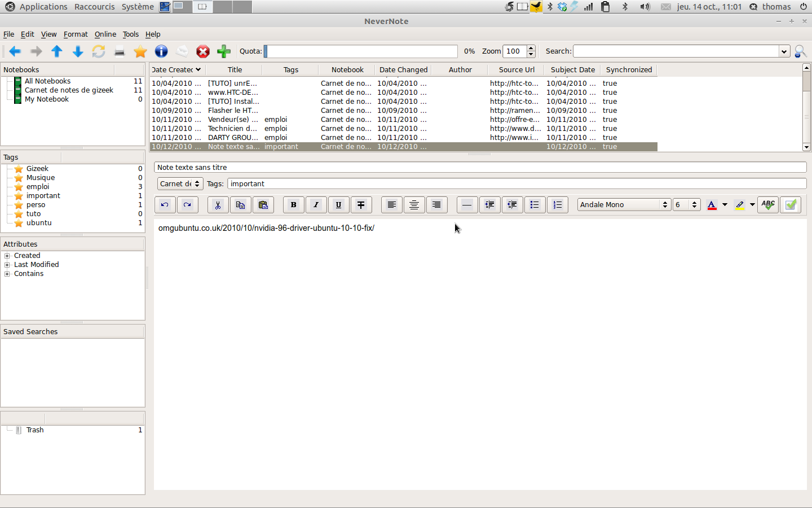Click the blue back arrow toolbar icon

pyautogui.click(x=15, y=51)
